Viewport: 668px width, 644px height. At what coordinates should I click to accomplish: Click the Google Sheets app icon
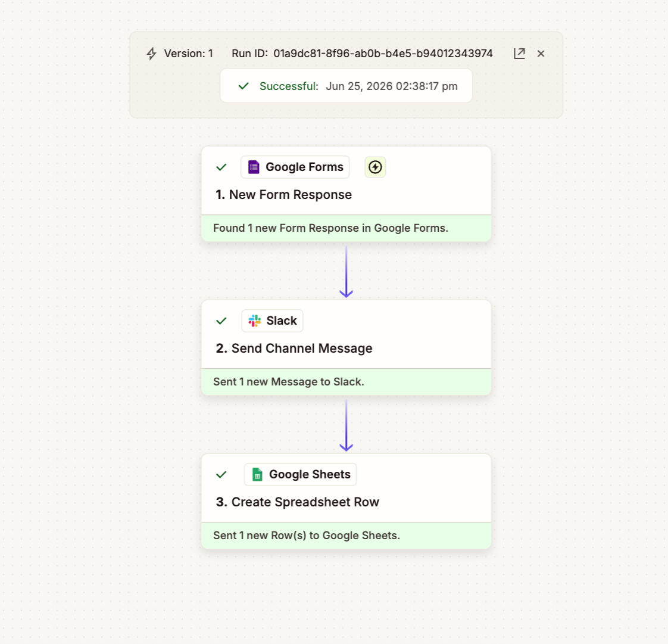click(257, 474)
